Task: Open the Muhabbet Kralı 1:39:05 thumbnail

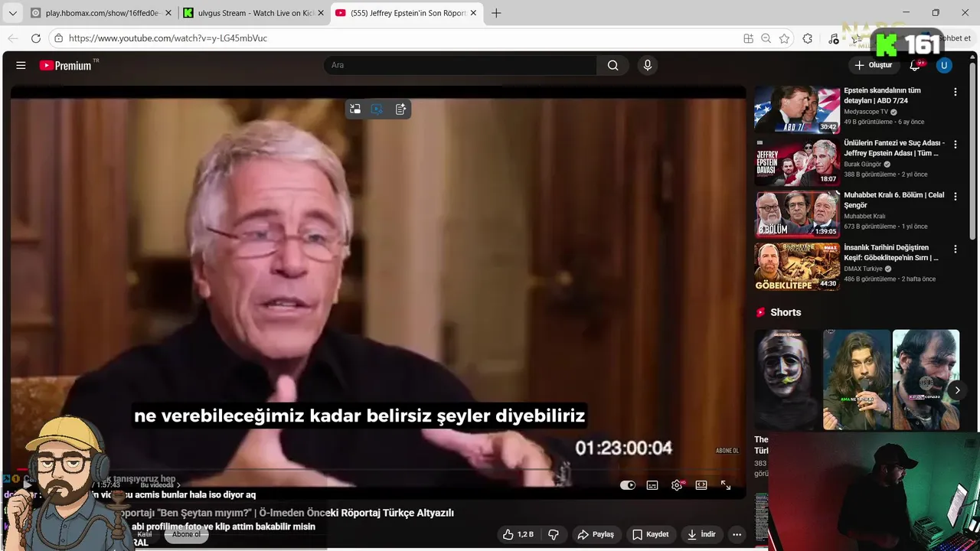Action: point(797,214)
